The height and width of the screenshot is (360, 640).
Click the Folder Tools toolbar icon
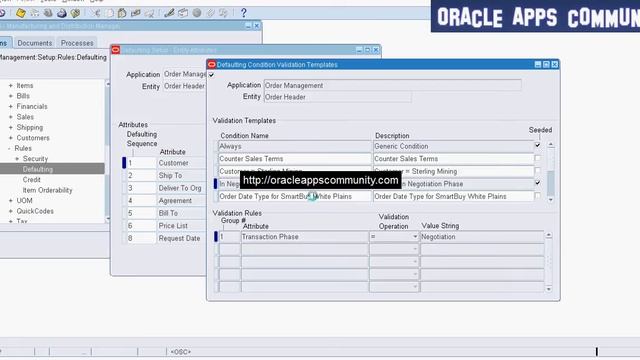[x=223, y=13]
